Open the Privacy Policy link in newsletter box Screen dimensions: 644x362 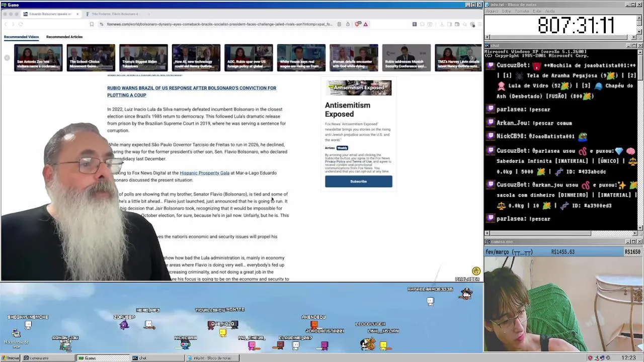pos(335,162)
